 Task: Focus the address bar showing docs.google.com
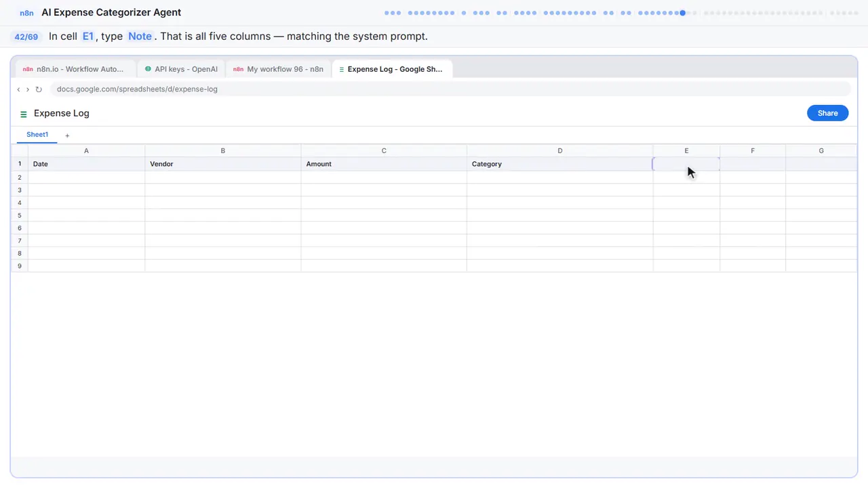pyautogui.click(x=450, y=89)
